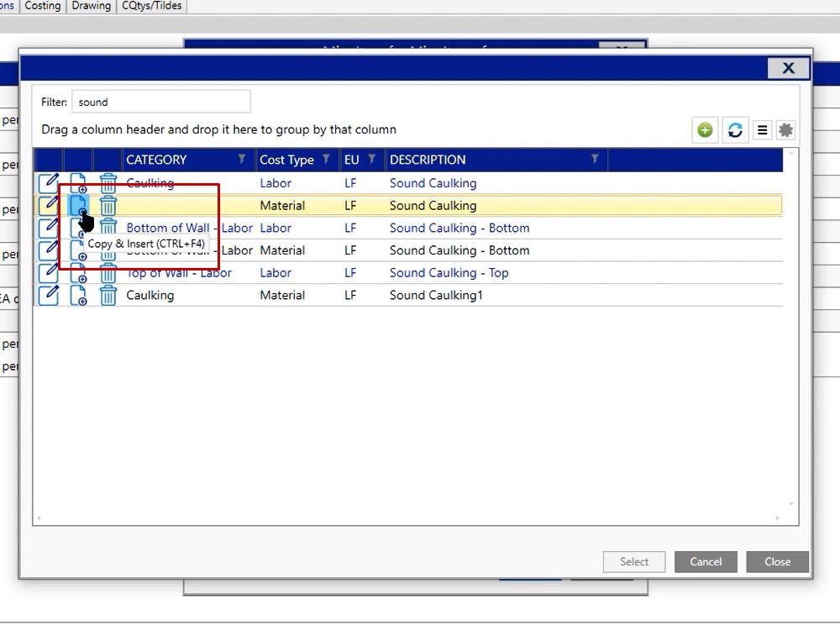
Task: Refresh the item list
Action: point(735,130)
